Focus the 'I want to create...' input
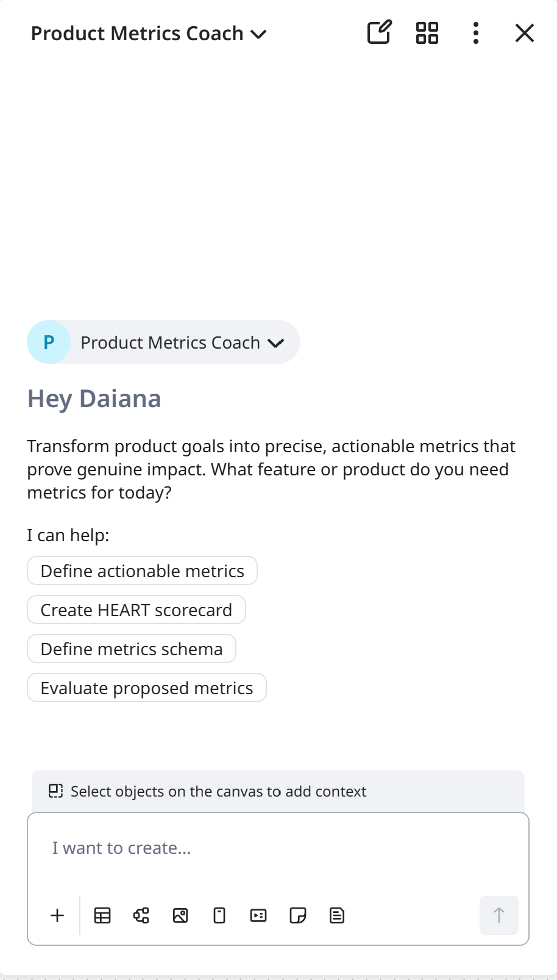This screenshot has height=980, width=557. [278, 848]
